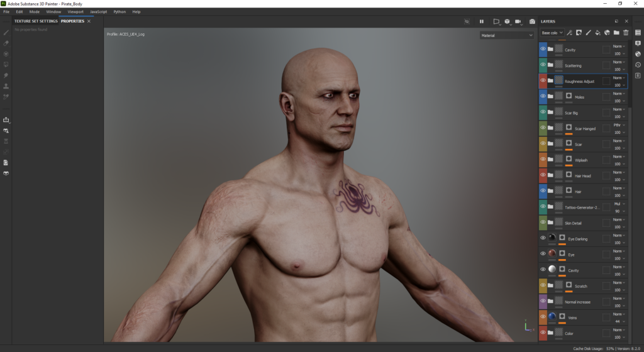Close the Layers panel
Screen dimensions: 644x352
tap(626, 21)
